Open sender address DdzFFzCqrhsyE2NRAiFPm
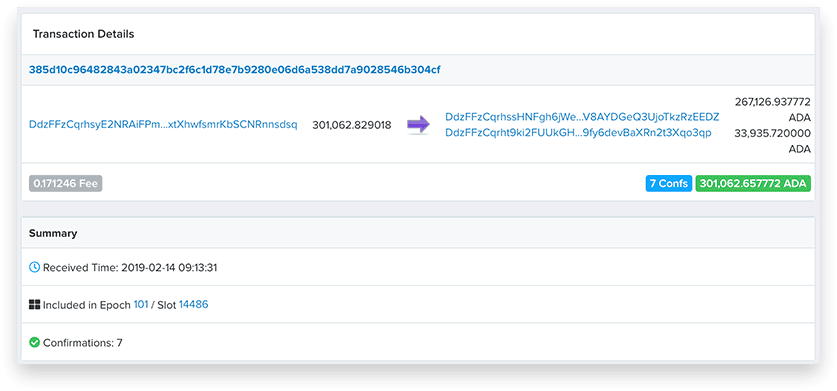The image size is (837, 391). 163,125
